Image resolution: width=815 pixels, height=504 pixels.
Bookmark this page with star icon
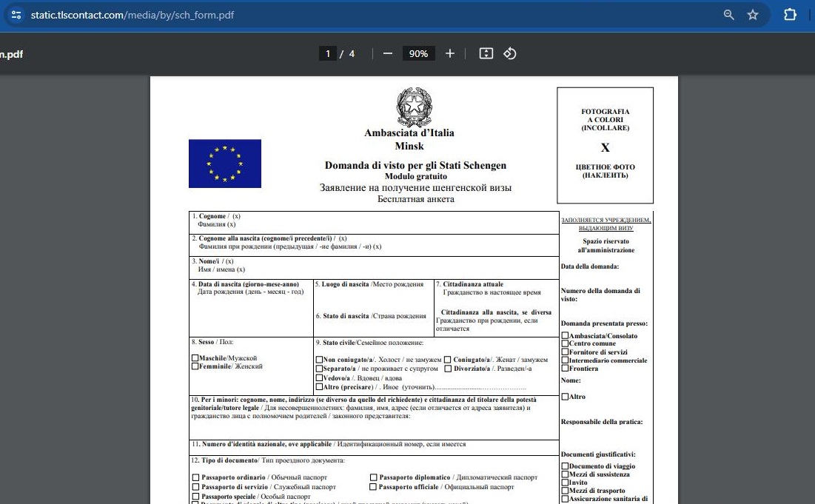(753, 15)
